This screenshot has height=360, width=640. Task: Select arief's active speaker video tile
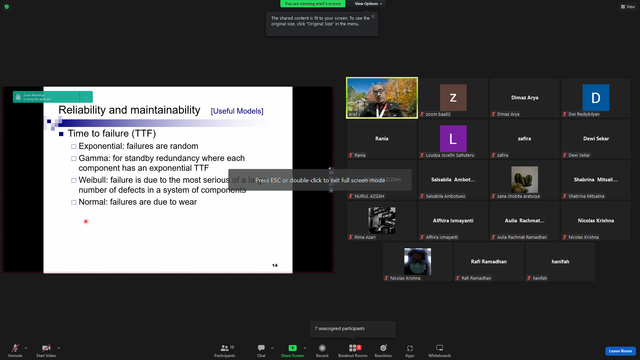tap(382, 98)
